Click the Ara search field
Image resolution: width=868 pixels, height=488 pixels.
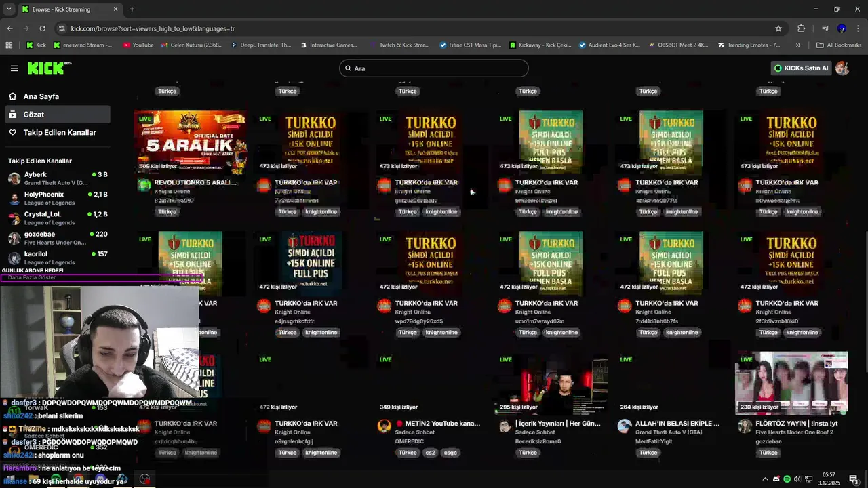click(434, 68)
